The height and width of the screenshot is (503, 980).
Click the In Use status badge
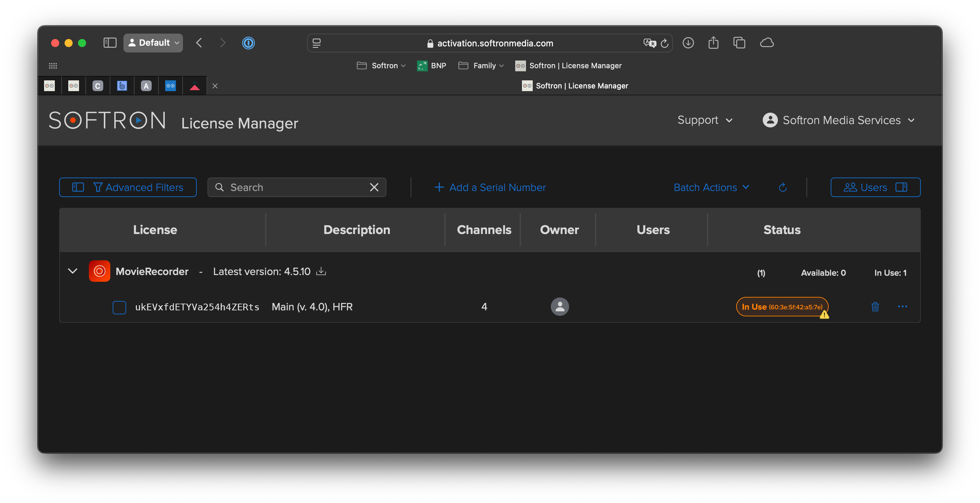782,307
